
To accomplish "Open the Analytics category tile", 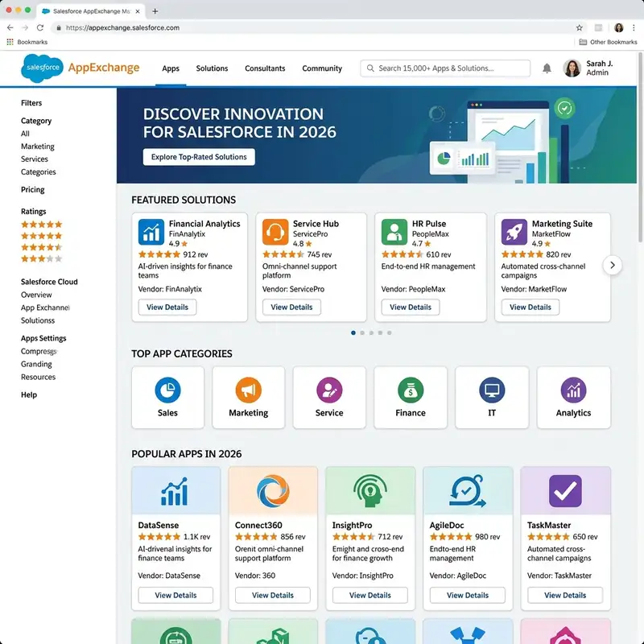I will pyautogui.click(x=573, y=397).
